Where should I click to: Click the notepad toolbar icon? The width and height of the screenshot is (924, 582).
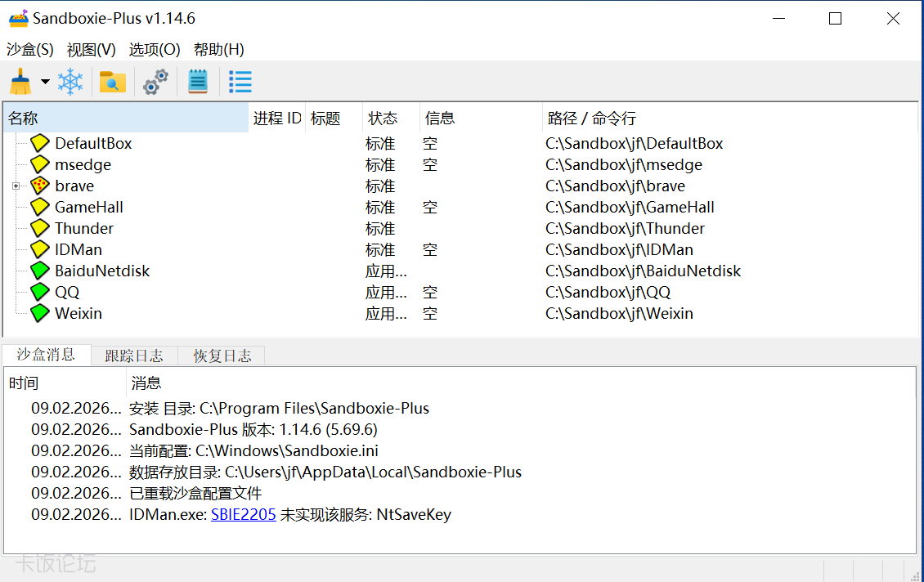point(198,82)
